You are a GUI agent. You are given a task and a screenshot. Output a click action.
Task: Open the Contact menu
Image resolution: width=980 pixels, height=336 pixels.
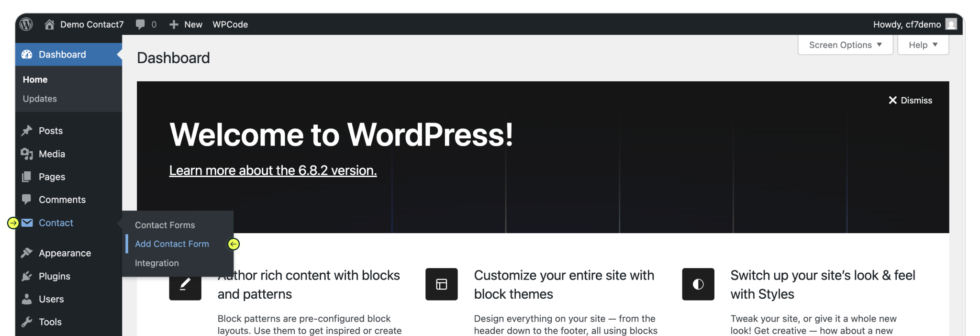pos(68,223)
